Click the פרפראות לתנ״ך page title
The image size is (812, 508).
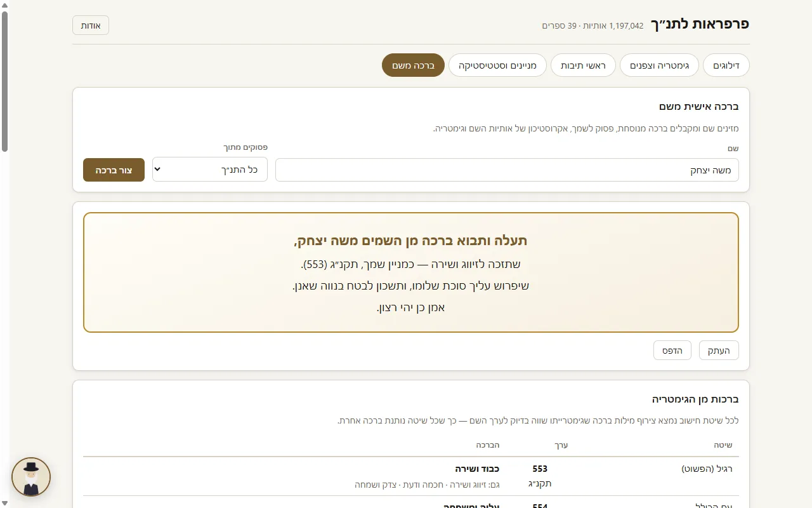point(700,24)
